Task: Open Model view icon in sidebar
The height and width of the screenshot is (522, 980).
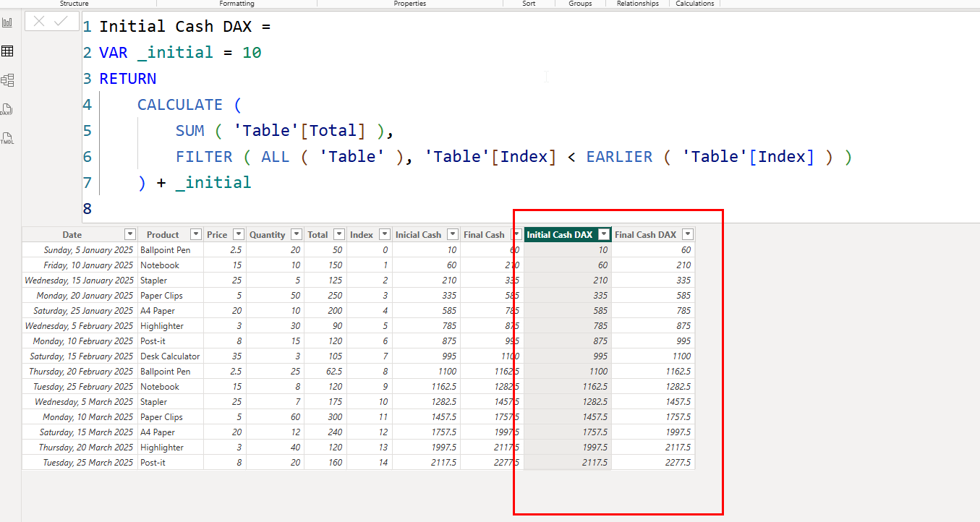Action: (x=7, y=80)
